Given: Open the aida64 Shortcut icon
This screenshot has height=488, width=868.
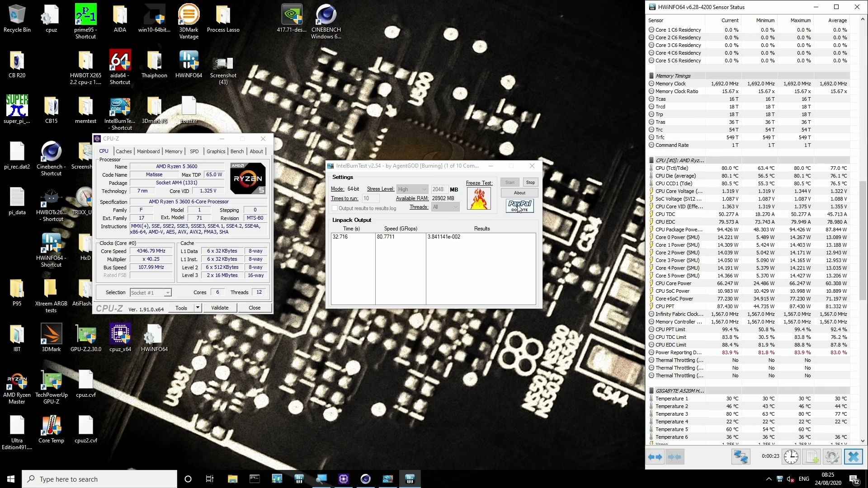Looking at the screenshot, I should (x=120, y=67).
